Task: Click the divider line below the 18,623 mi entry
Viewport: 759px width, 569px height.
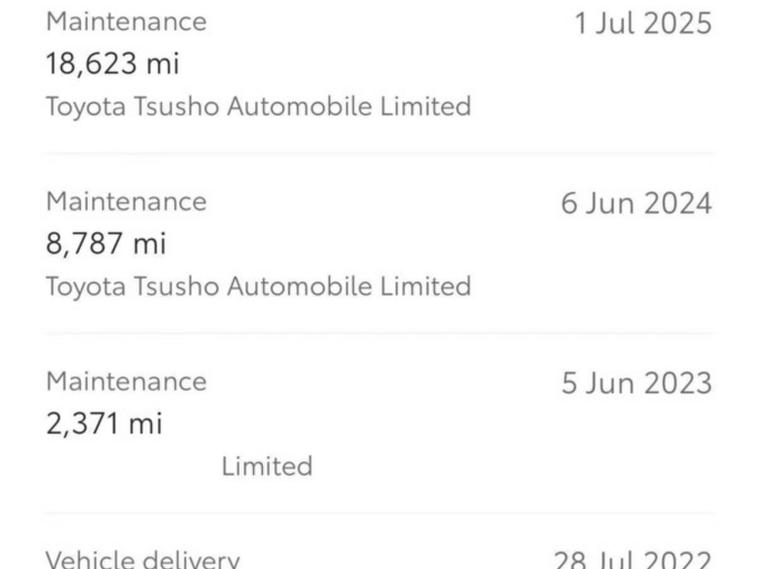Action: (379, 153)
